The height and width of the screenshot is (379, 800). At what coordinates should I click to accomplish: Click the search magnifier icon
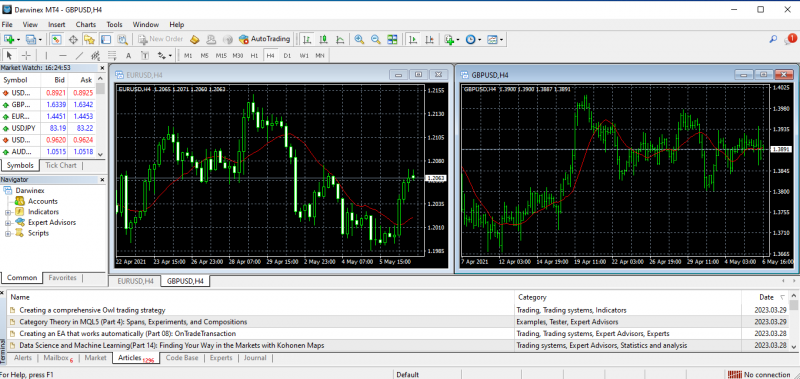tap(773, 39)
